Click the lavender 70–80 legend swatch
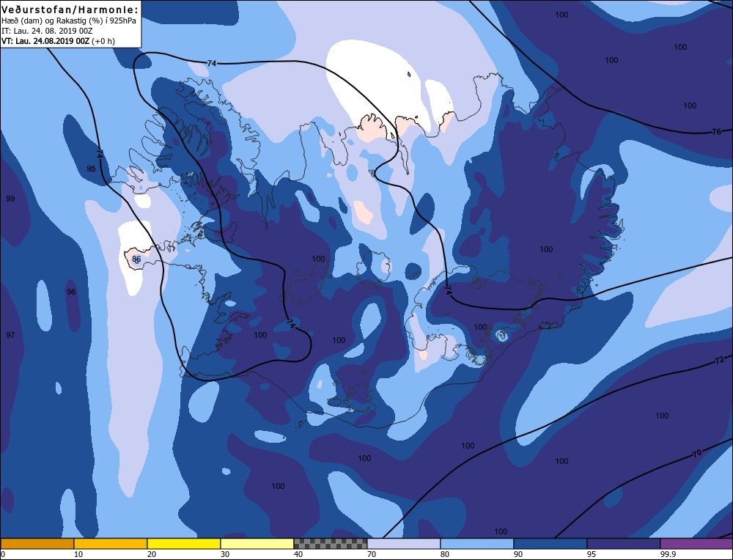733x560 pixels. pyautogui.click(x=404, y=544)
